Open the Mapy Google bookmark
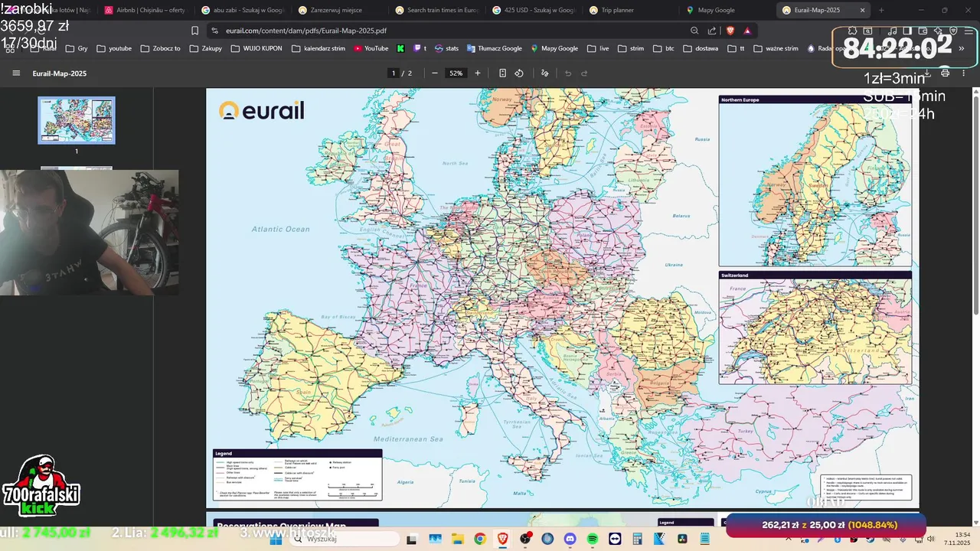 pyautogui.click(x=554, y=48)
